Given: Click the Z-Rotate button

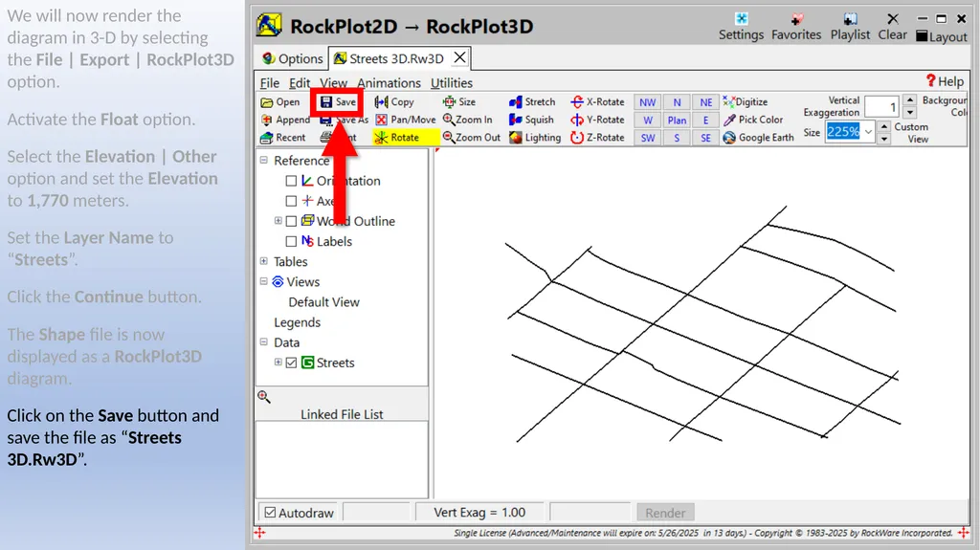Looking at the screenshot, I should coord(597,138).
